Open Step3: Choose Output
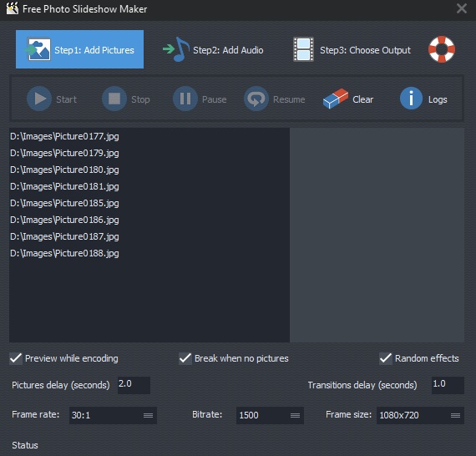Image resolution: width=476 pixels, height=456 pixels. coord(352,49)
